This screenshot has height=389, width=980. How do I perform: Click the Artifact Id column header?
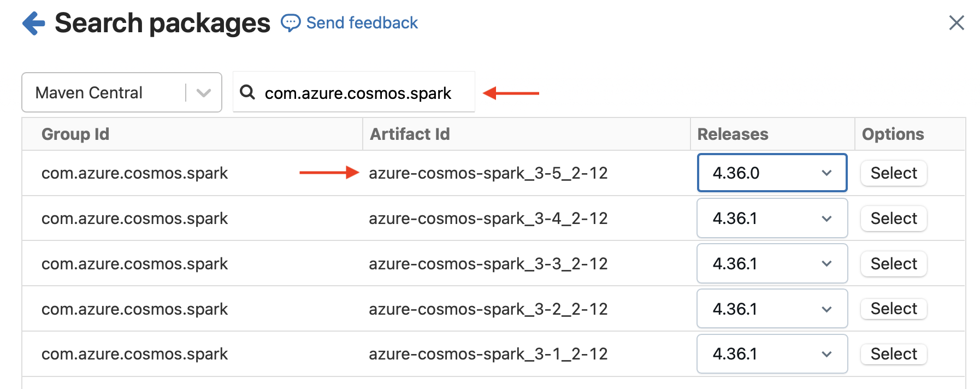410,134
